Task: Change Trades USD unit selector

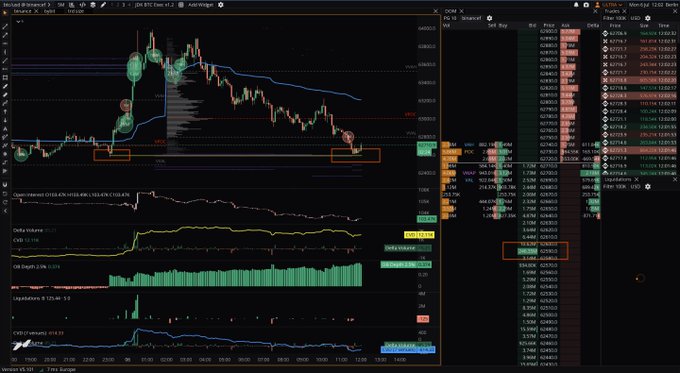Action: click(635, 18)
